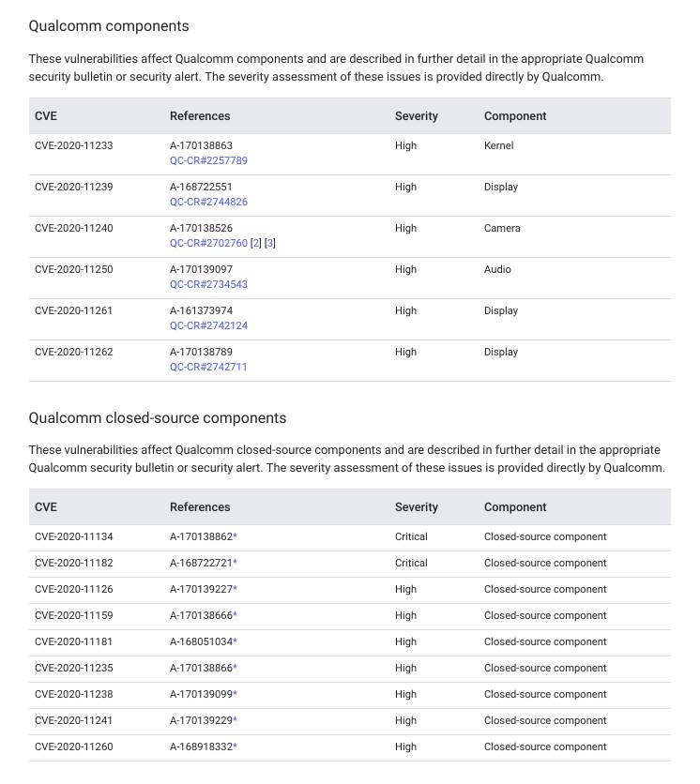This screenshot has width=700, height=784.
Task: Open the QC-CR#2257789 reference link
Action: [x=208, y=160]
